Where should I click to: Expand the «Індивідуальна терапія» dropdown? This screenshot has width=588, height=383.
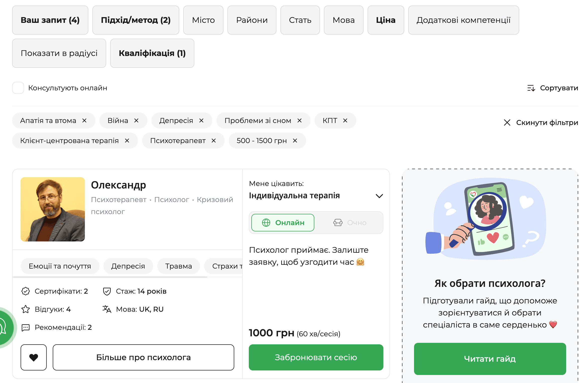(380, 196)
